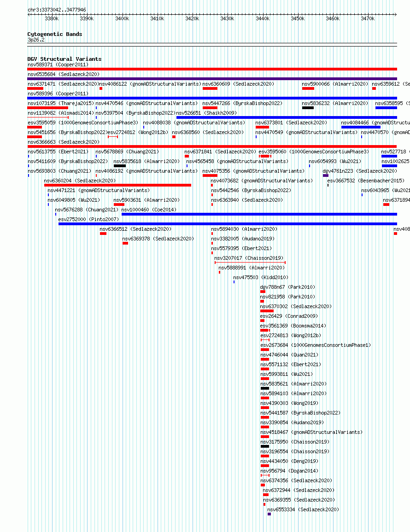This screenshot has width=410, height=532.
Task: Click the chr3:3373042..3477946 coordinate label
Action: 57,10
